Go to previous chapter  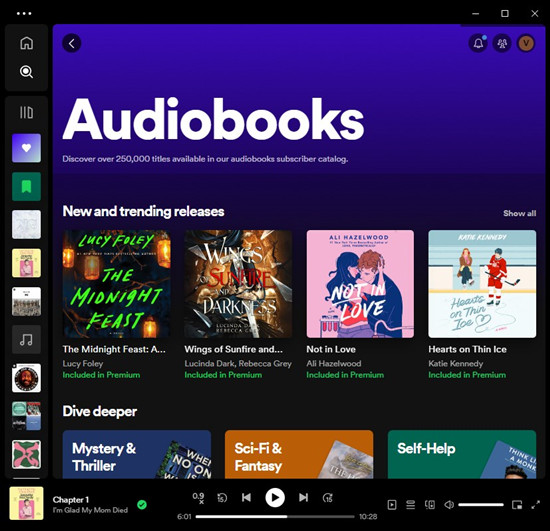coord(246,498)
